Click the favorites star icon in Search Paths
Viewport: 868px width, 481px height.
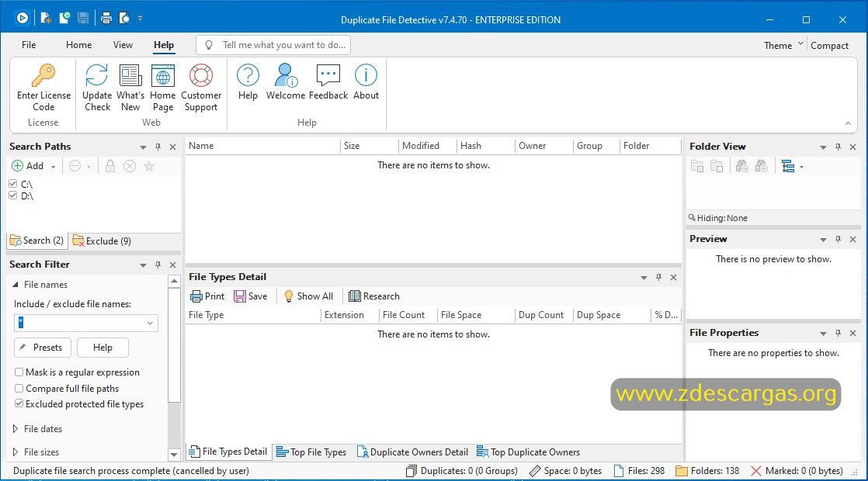[149, 166]
